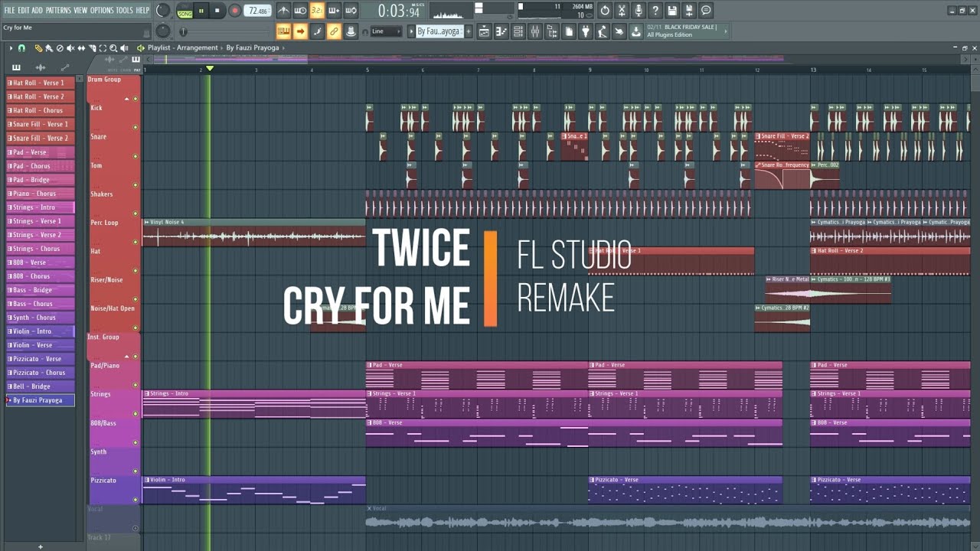Select pattern Hat Roll - Verse 1
The height and width of the screenshot is (551, 980).
click(x=41, y=83)
